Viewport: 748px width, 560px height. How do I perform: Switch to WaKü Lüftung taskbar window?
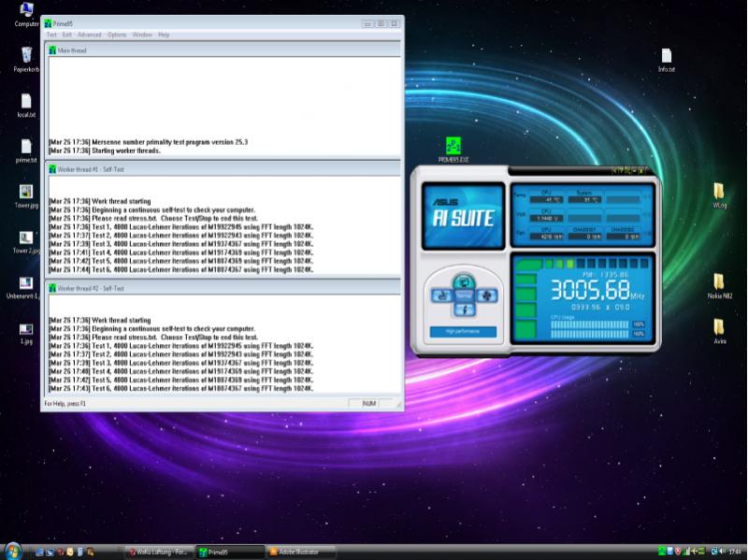[159, 552]
